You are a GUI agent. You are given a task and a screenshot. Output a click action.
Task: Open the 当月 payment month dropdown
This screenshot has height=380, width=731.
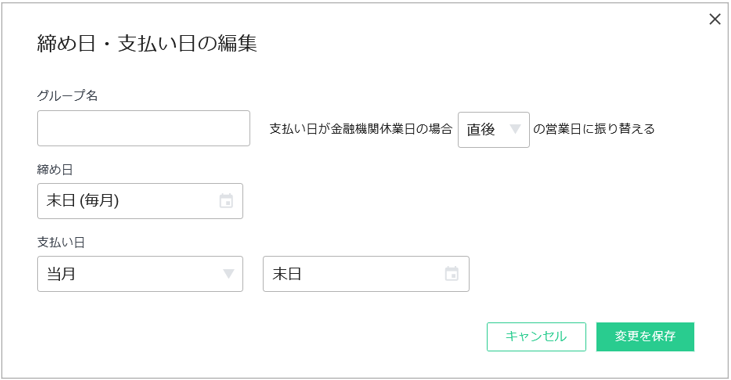pos(140,274)
